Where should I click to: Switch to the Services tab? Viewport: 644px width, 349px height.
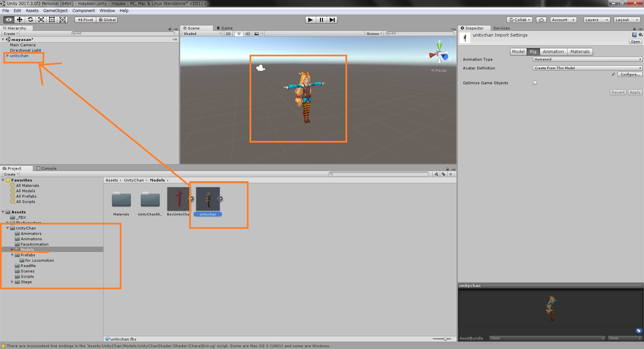[x=501, y=28]
